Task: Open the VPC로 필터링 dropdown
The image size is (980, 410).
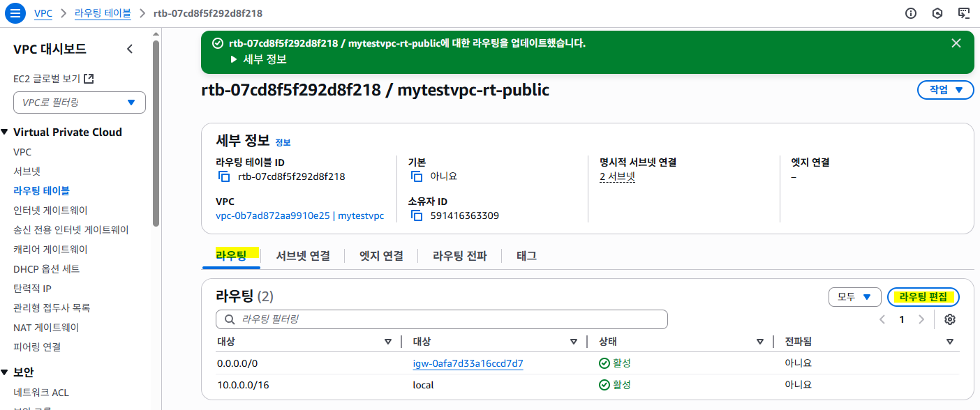Action: click(x=80, y=102)
